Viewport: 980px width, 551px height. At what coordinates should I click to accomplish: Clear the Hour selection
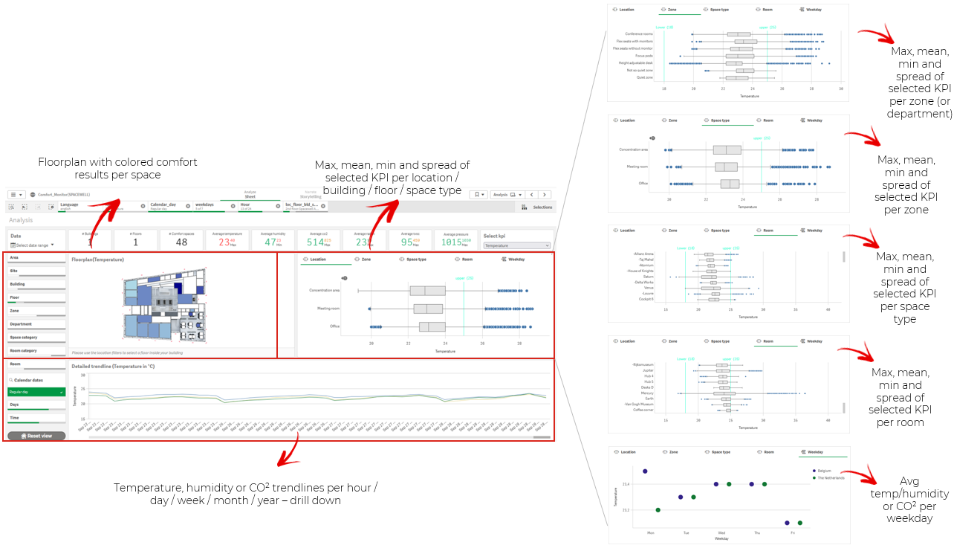coord(278,206)
